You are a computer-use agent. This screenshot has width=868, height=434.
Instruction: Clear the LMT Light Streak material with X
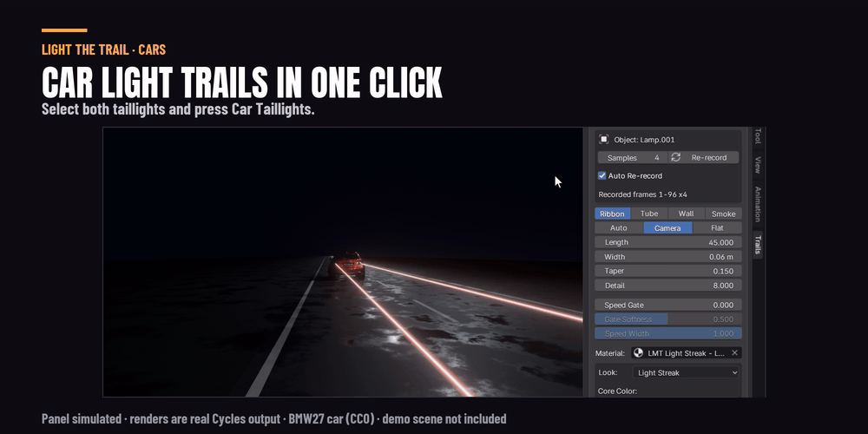click(x=734, y=353)
